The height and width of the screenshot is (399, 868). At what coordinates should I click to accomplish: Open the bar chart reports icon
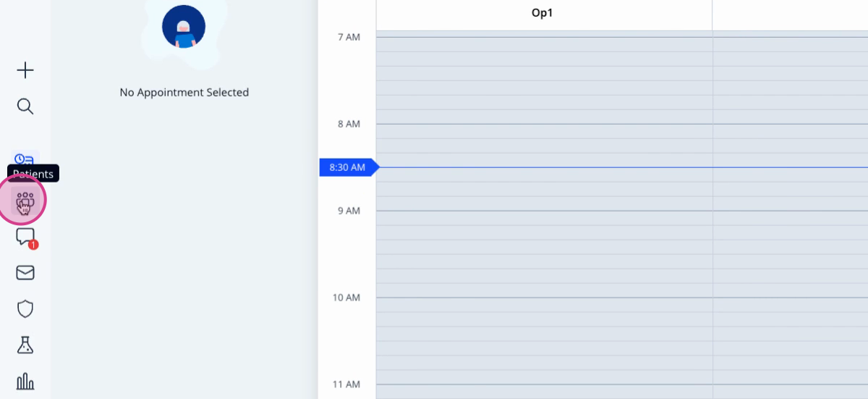click(25, 381)
